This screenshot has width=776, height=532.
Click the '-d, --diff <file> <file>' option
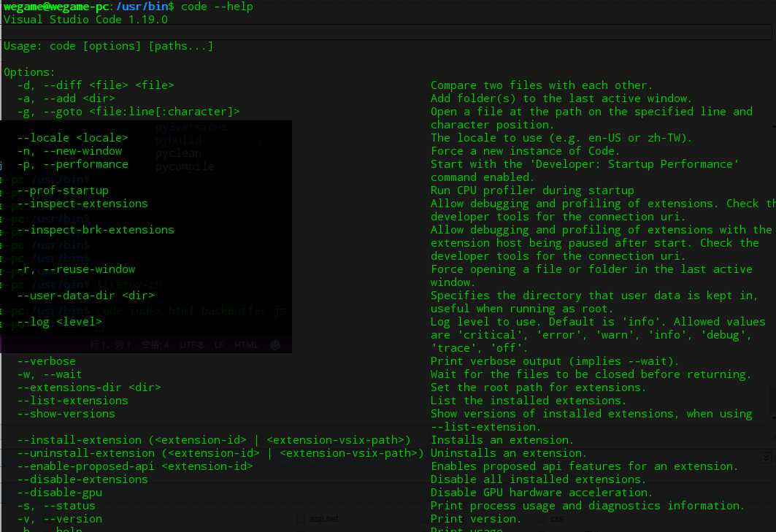96,85
